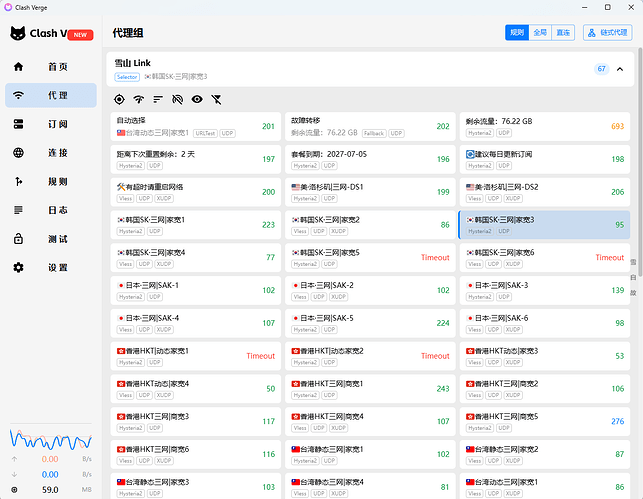Select 日本-三网|SAK-6 node

[545, 323]
